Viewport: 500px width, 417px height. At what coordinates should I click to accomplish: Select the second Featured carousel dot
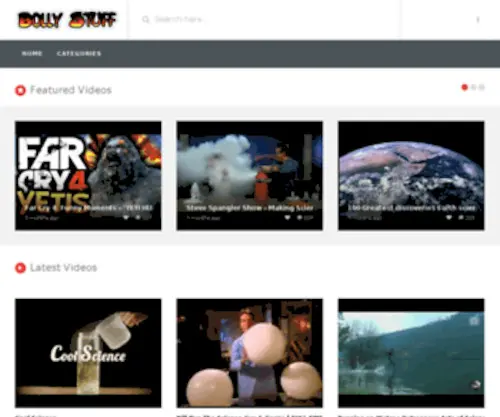pos(474,87)
